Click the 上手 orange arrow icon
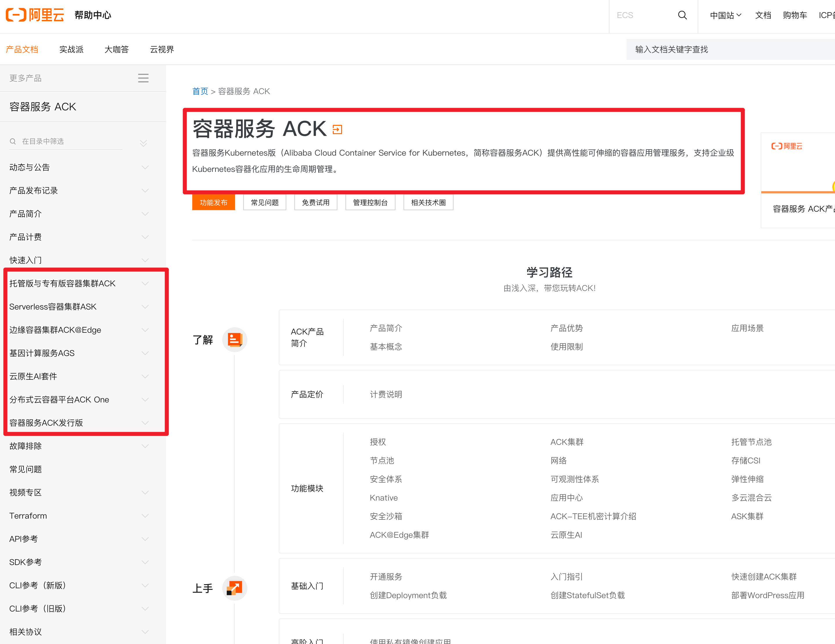Image resolution: width=835 pixels, height=644 pixels. [x=235, y=588]
